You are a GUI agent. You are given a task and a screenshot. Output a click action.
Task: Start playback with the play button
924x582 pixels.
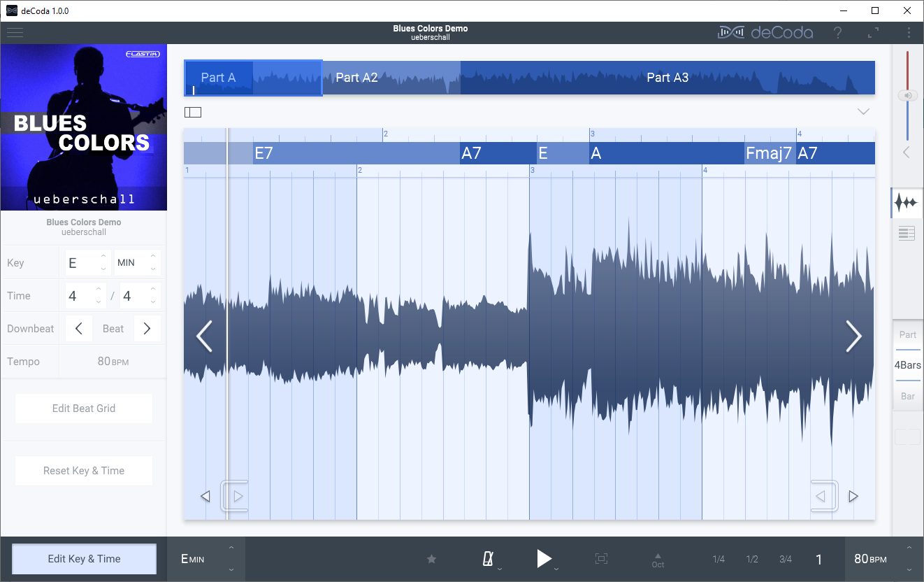[x=544, y=558]
